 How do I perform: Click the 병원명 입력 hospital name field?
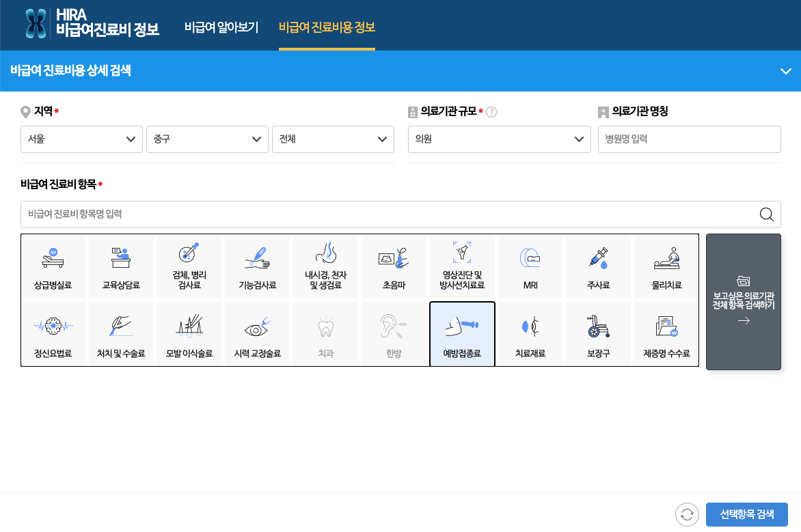click(689, 139)
